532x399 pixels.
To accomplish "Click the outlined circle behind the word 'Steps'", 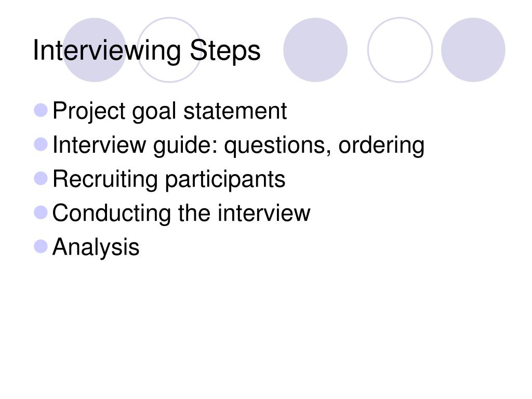I will pyautogui.click(x=170, y=50).
